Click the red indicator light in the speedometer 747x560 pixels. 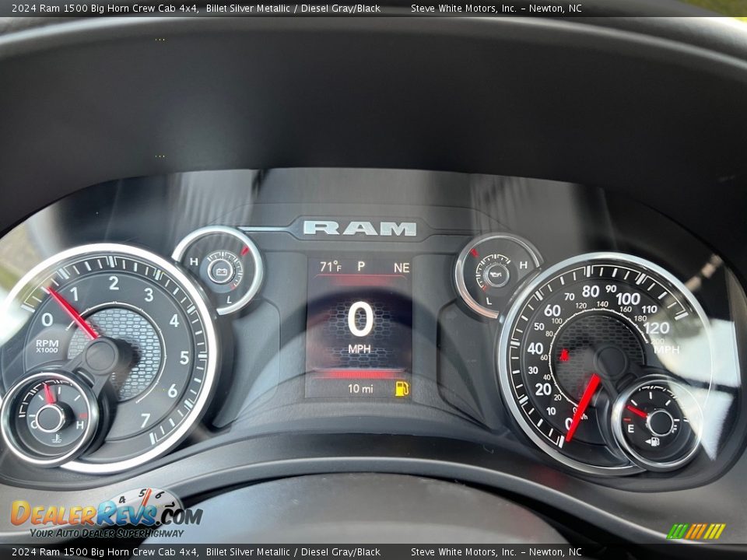[x=565, y=355]
